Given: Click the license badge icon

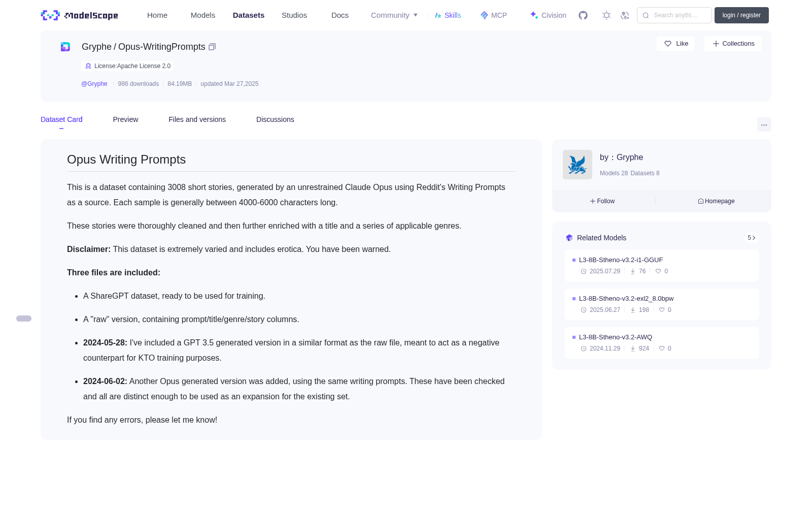Looking at the screenshot, I should click(x=88, y=66).
